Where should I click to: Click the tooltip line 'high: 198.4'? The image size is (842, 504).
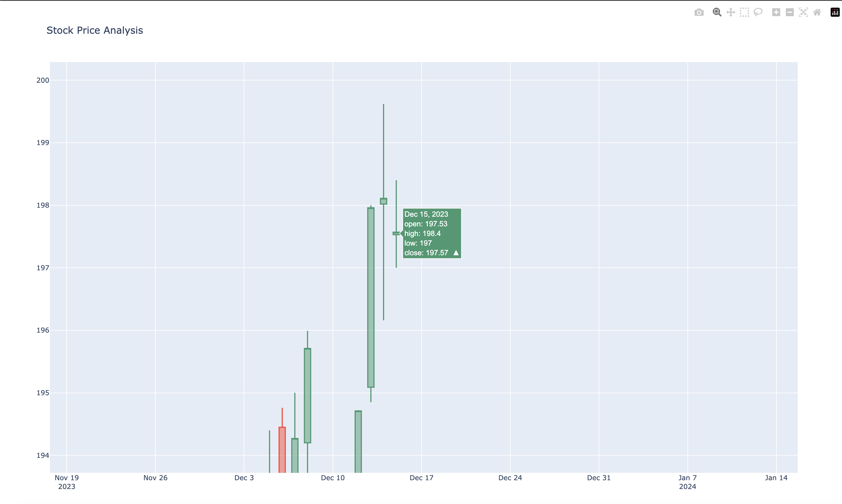click(422, 233)
